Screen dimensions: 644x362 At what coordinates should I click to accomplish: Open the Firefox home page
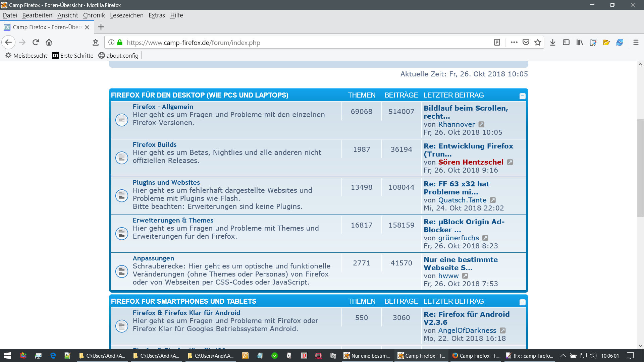pyautogui.click(x=49, y=42)
